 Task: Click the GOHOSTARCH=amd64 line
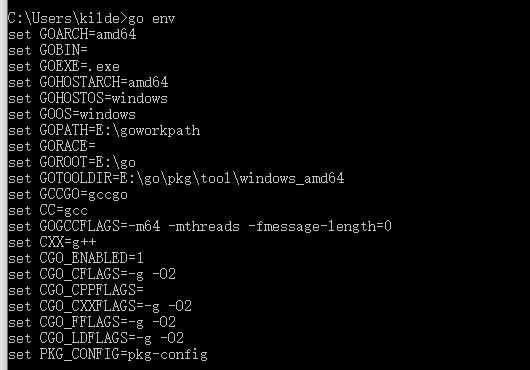[88, 82]
